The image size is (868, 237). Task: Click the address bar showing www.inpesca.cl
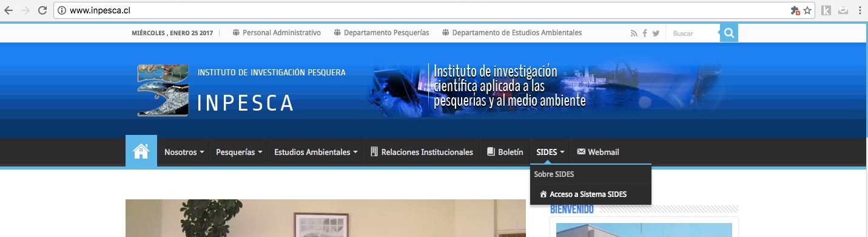[425, 10]
